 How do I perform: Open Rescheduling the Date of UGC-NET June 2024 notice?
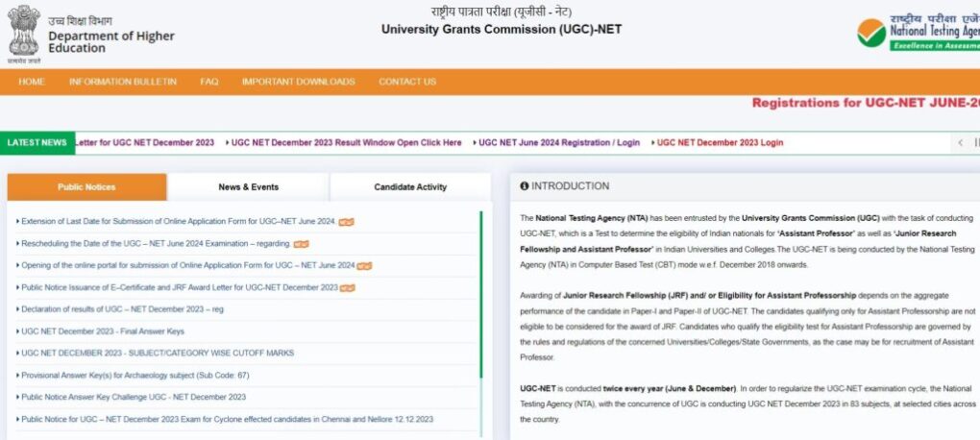[157, 244]
